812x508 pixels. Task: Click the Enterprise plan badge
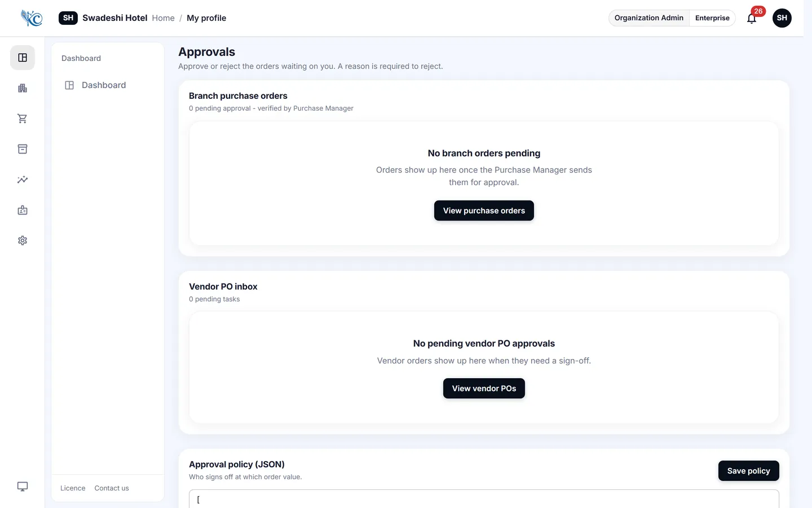point(712,18)
